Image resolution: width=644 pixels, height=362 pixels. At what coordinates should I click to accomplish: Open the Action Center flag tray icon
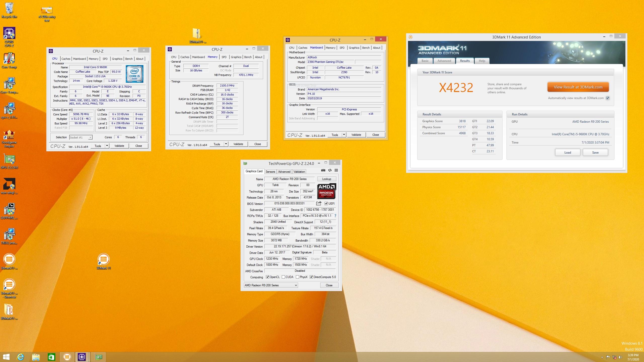608,357
